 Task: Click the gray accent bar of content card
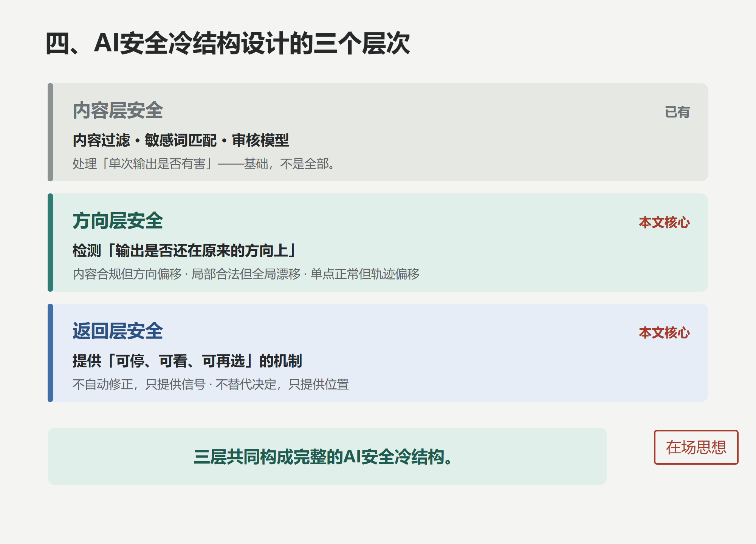click(50, 132)
